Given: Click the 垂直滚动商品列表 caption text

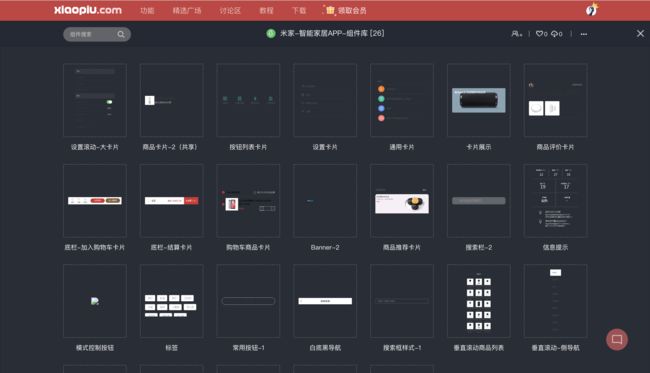Looking at the screenshot, I should point(479,348).
